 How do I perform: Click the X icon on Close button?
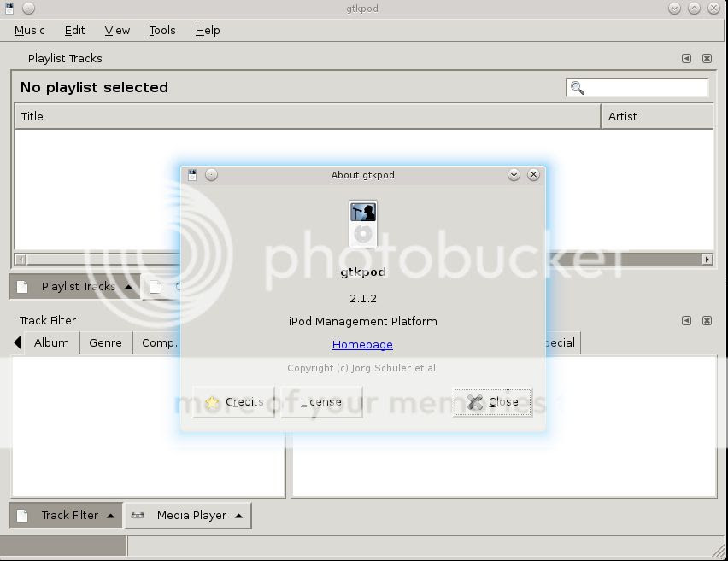475,402
